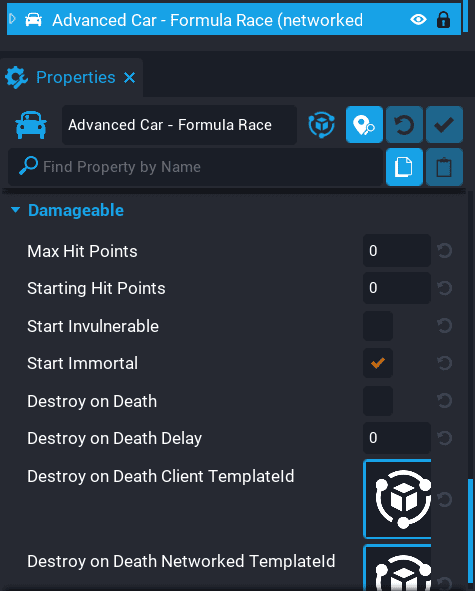Click the lock icon on Advanced Car row

click(443, 20)
